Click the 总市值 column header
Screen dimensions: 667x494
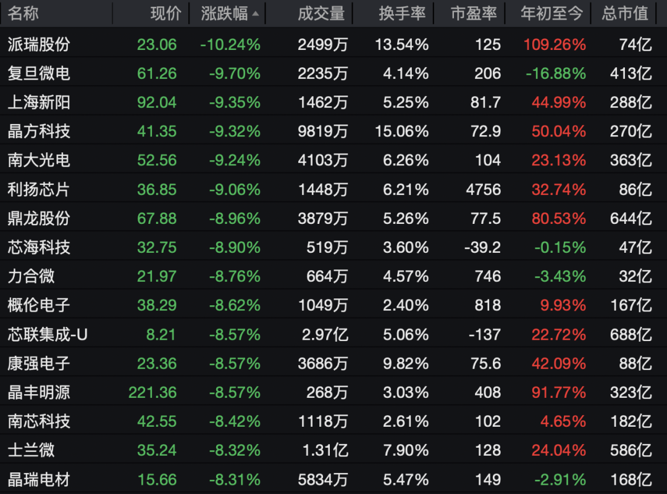click(625, 14)
